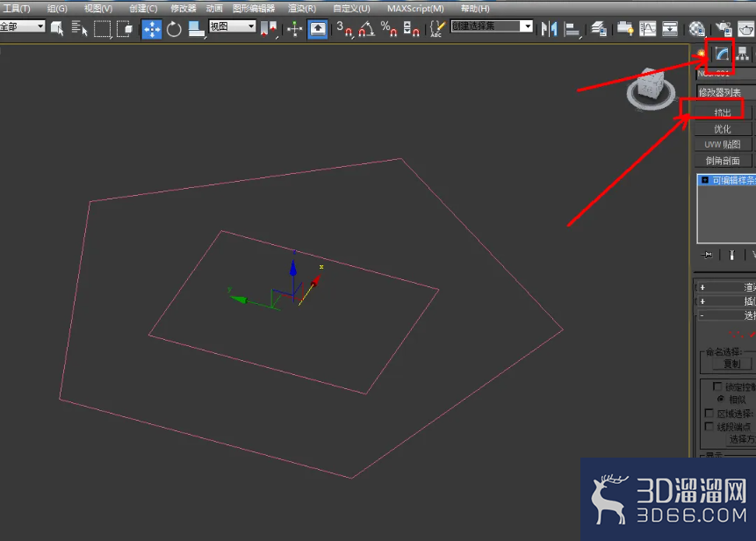Activate Select and Rotate tool
Viewport: 756px width, 541px height.
click(x=174, y=29)
